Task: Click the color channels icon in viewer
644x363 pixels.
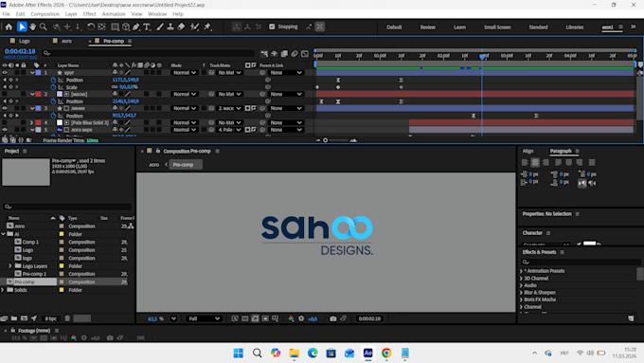Action: (291, 318)
